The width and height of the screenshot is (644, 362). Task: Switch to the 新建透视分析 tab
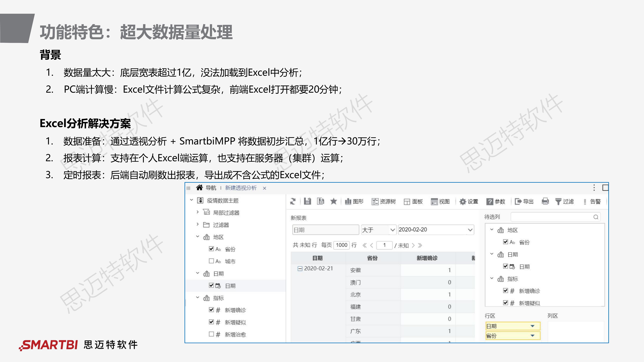click(240, 188)
